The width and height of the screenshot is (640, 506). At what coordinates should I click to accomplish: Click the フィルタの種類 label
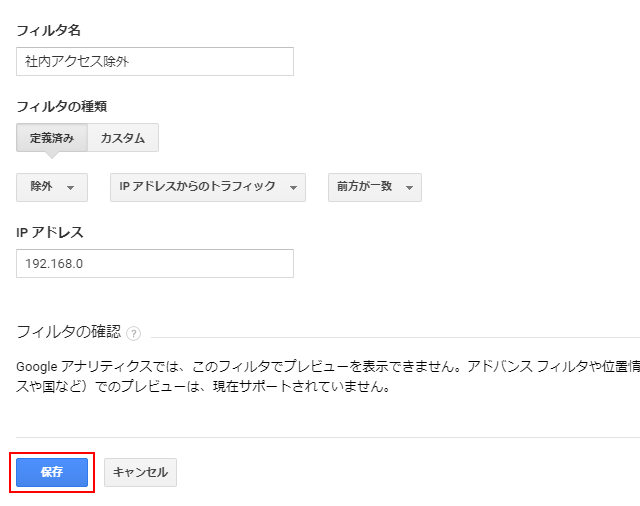coord(62,107)
